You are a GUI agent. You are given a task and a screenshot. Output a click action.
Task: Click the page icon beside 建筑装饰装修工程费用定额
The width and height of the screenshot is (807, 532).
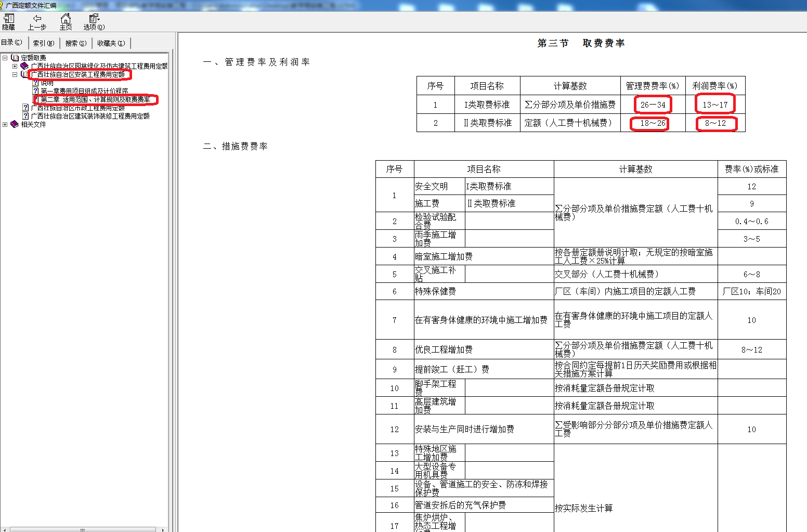[x=25, y=116]
